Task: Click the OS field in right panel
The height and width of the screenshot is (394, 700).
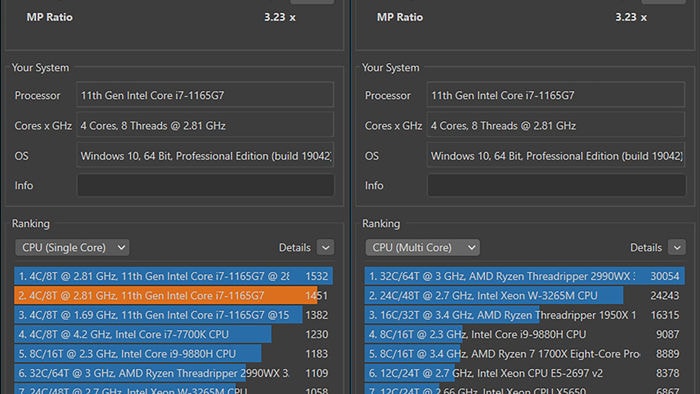Action: point(555,156)
